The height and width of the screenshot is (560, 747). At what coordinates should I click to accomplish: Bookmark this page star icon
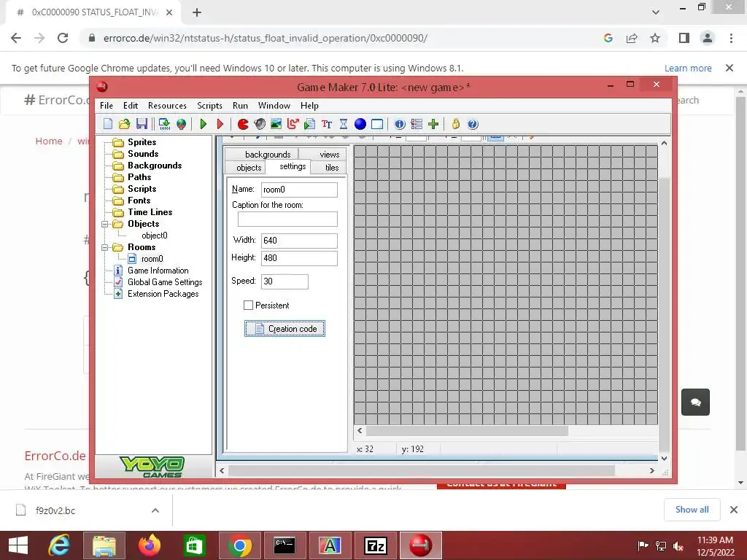pos(655,38)
